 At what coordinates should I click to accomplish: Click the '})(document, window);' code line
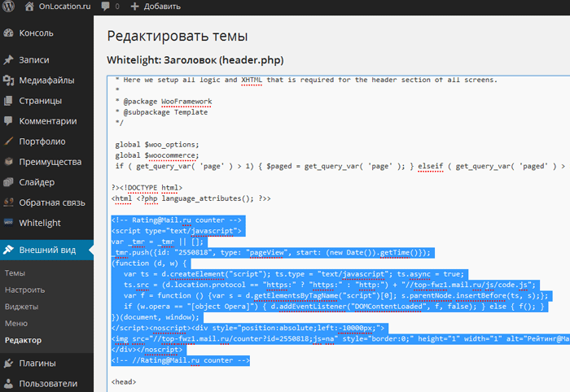[156, 317]
